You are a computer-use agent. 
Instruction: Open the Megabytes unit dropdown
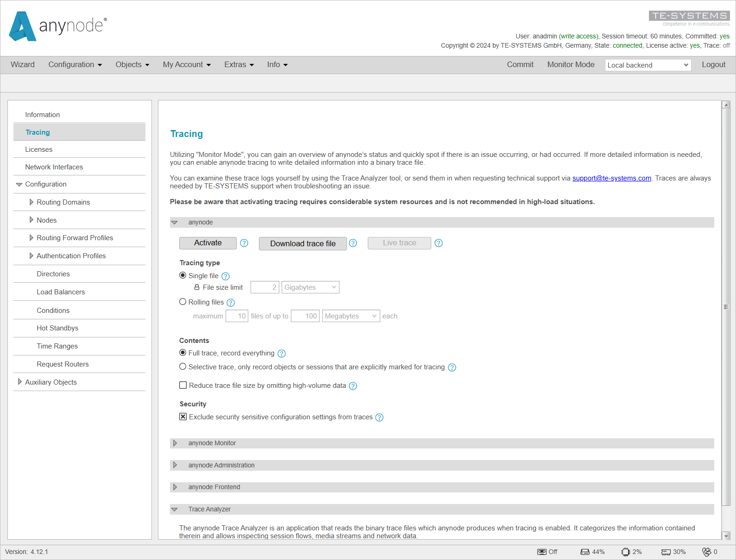351,316
